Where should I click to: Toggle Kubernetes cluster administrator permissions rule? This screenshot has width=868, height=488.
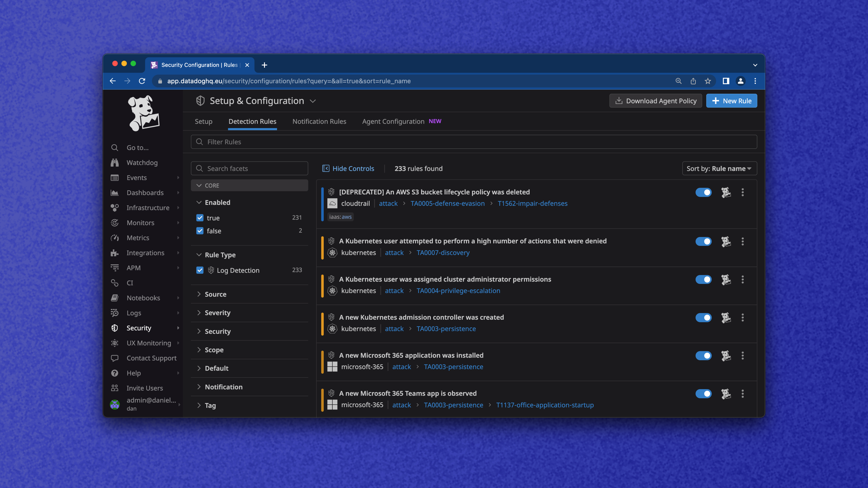704,279
